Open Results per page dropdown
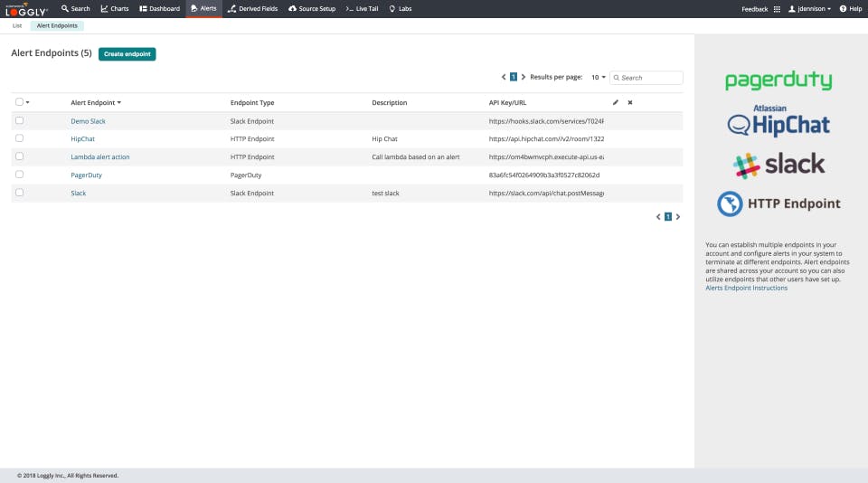 [x=598, y=77]
